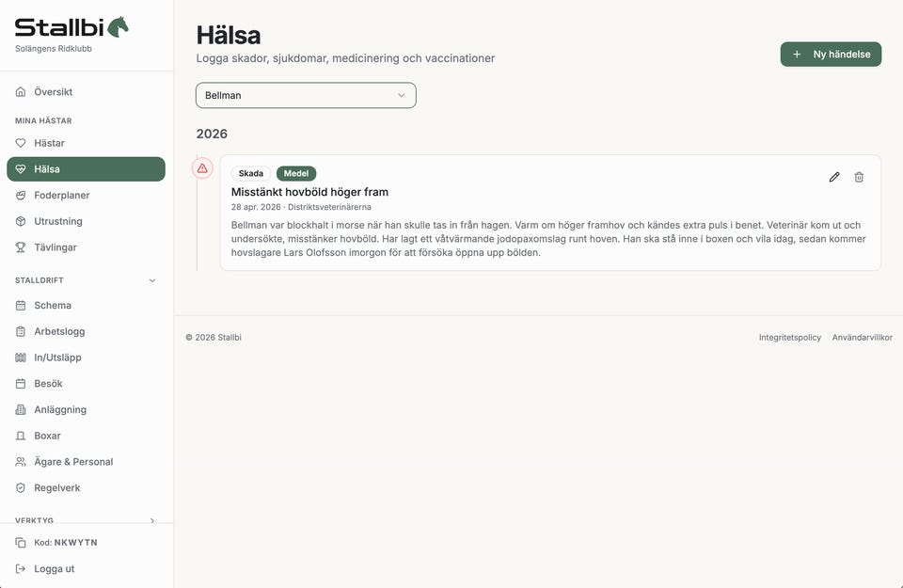Click the Utrustning box icon

coord(22,221)
